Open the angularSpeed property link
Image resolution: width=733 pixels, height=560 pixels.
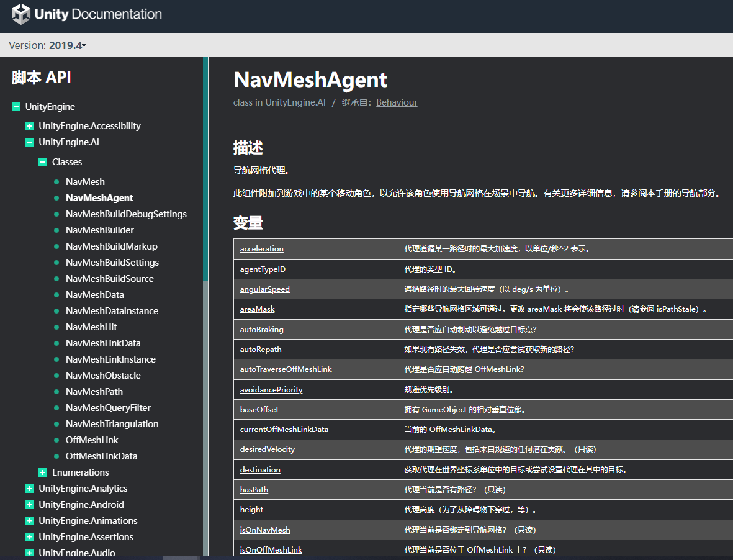click(264, 289)
